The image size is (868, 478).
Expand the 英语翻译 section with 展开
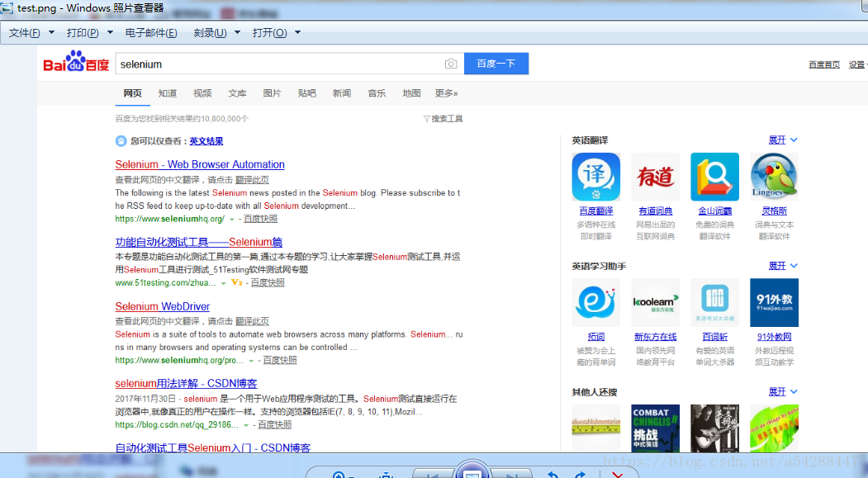(x=783, y=140)
